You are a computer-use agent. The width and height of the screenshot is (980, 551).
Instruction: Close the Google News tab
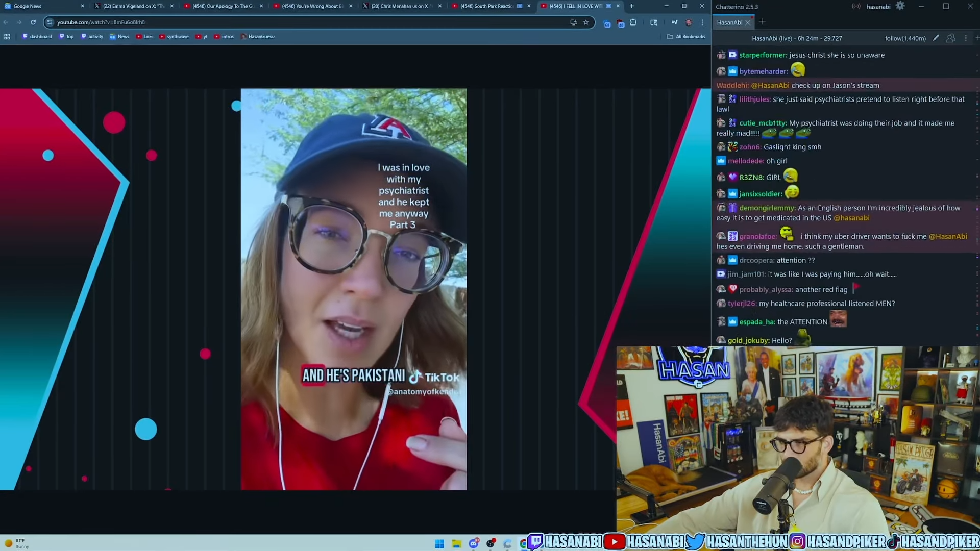[x=82, y=6]
